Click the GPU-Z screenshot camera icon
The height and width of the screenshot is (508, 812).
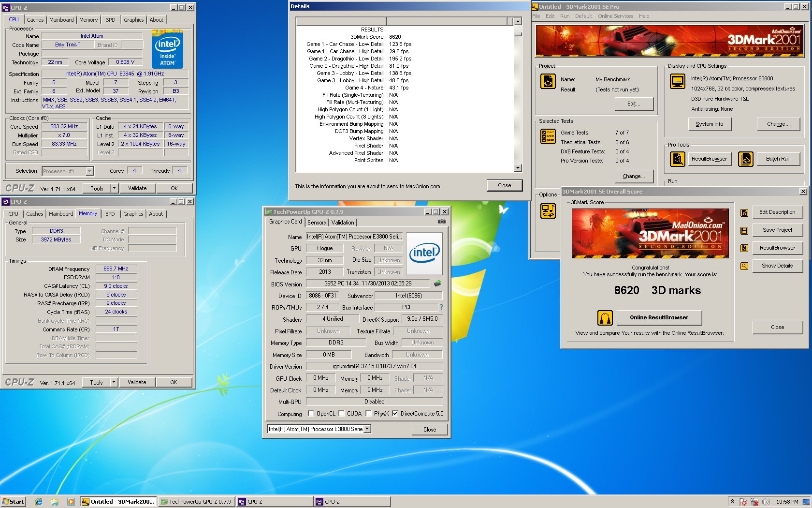[x=442, y=222]
